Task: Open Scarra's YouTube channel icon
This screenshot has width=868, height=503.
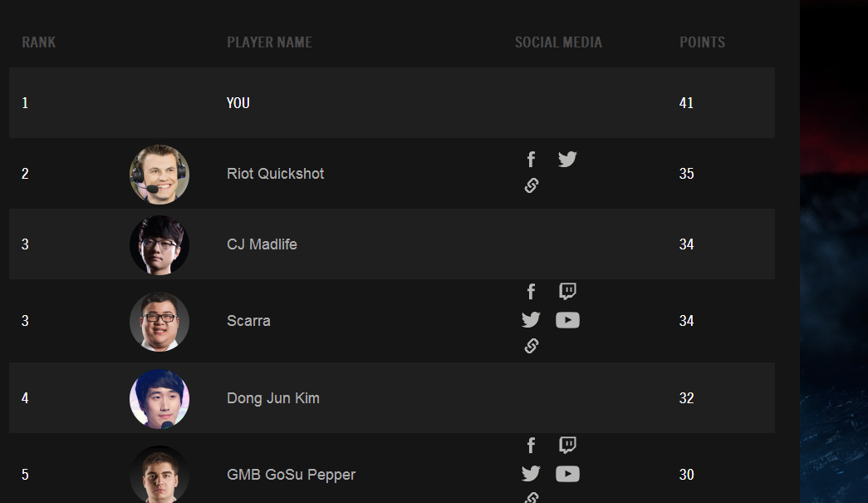Action: coord(567,320)
